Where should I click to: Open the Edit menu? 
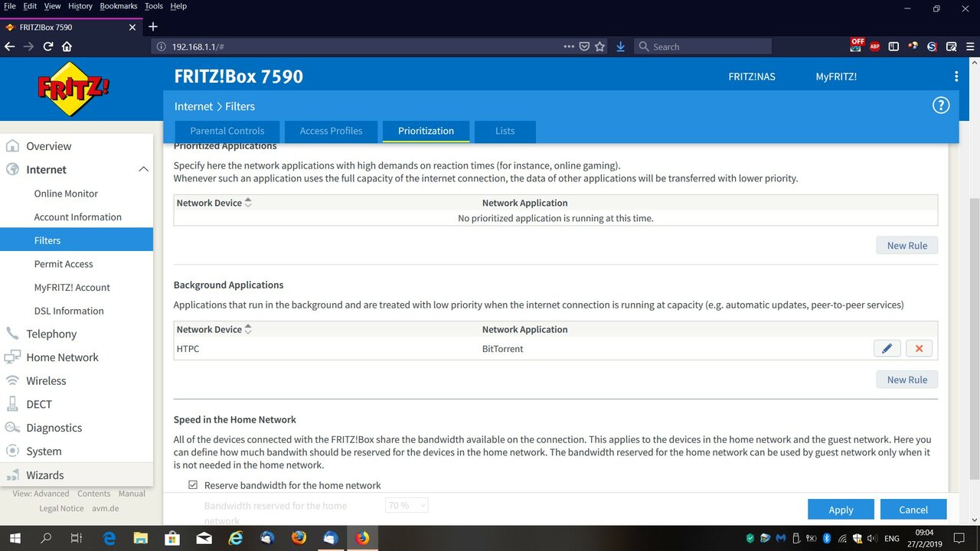coord(30,6)
